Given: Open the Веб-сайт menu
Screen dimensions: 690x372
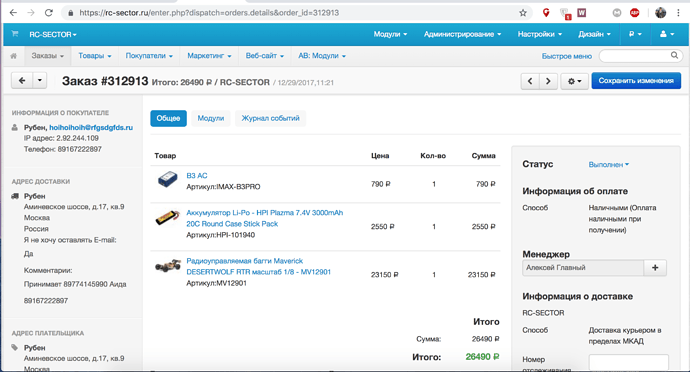Looking at the screenshot, I should click(x=264, y=56).
